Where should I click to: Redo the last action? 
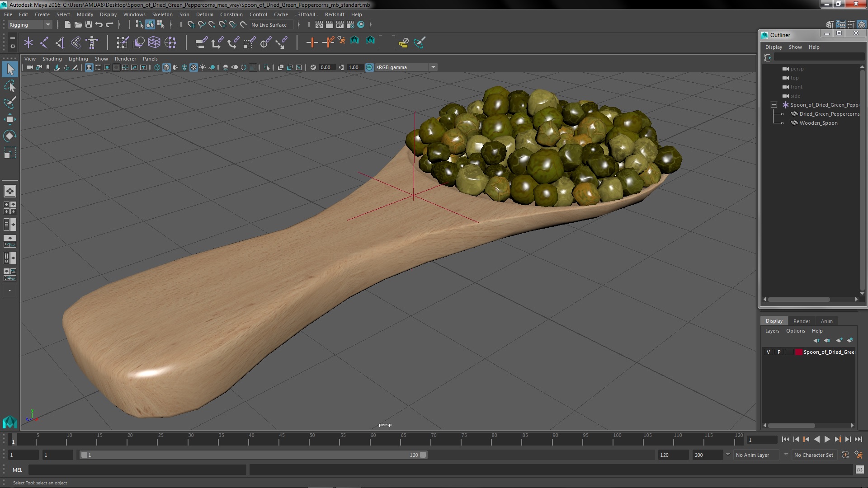pos(109,25)
